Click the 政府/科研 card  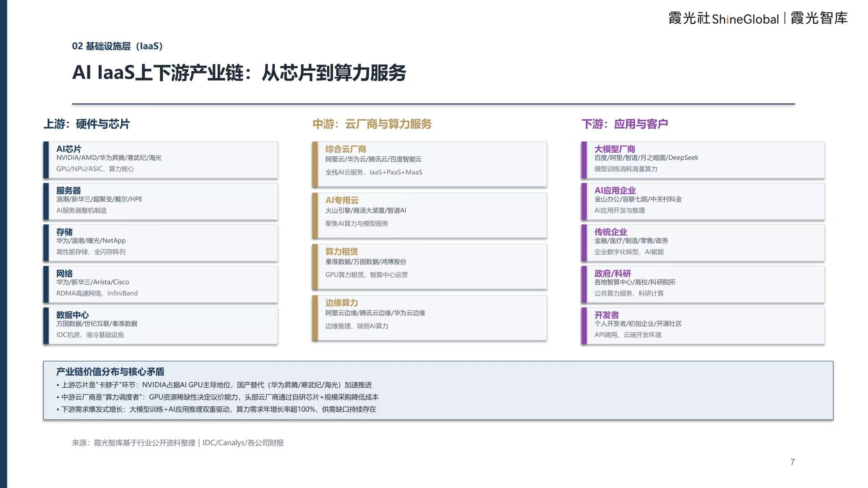[x=703, y=284]
